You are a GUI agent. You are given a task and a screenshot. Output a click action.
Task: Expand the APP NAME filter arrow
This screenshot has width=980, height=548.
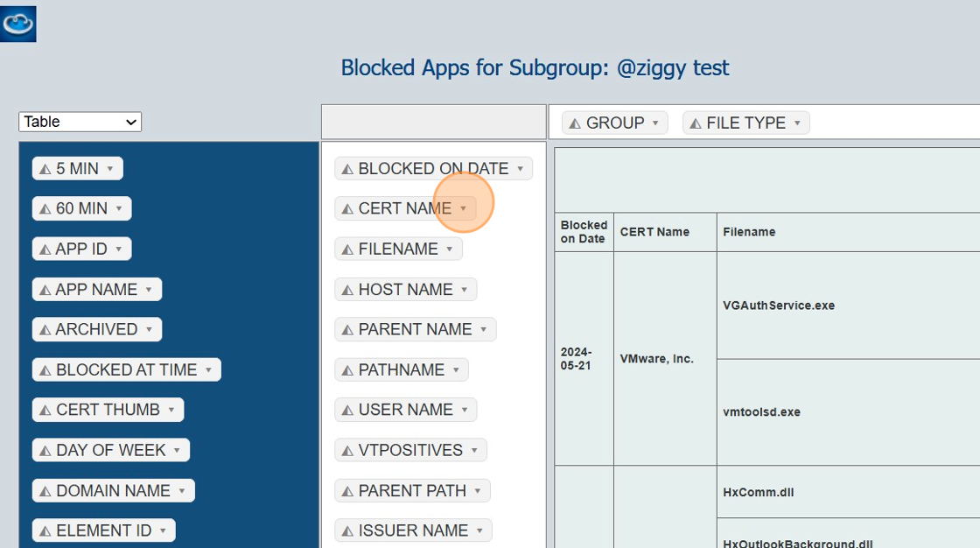pos(149,290)
